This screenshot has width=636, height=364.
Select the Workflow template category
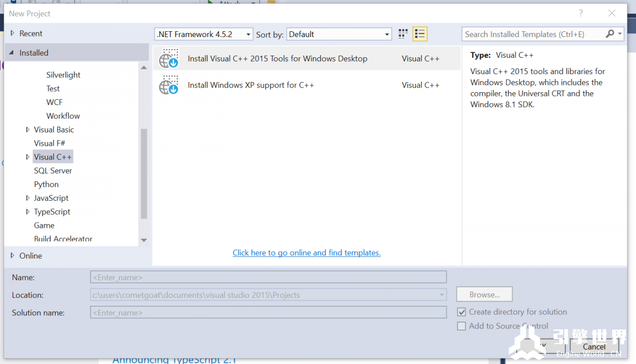(x=63, y=116)
